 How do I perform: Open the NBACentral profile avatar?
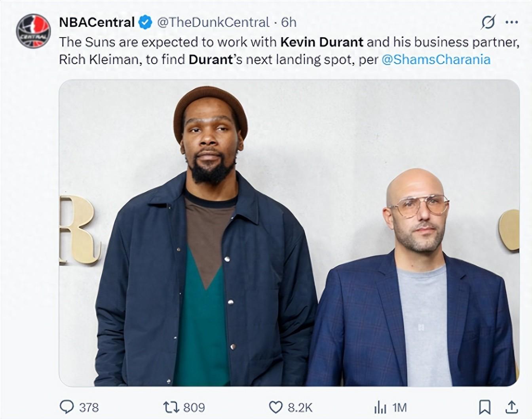(33, 31)
